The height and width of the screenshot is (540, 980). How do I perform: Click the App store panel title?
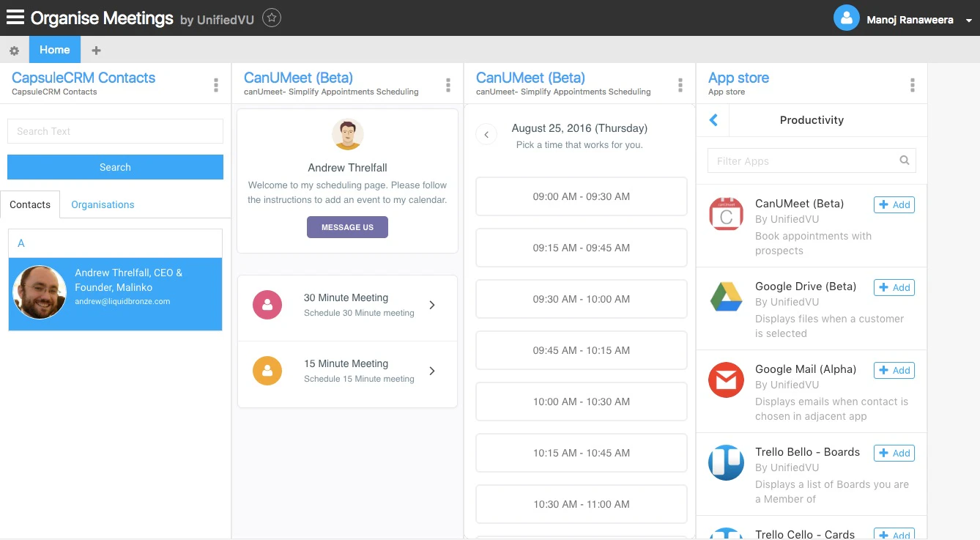coord(738,78)
